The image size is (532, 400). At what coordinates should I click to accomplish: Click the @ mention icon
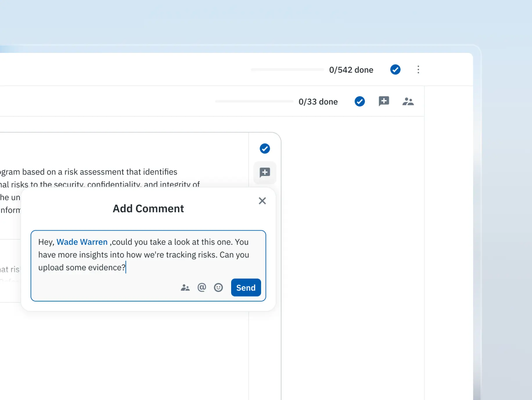pyautogui.click(x=202, y=287)
